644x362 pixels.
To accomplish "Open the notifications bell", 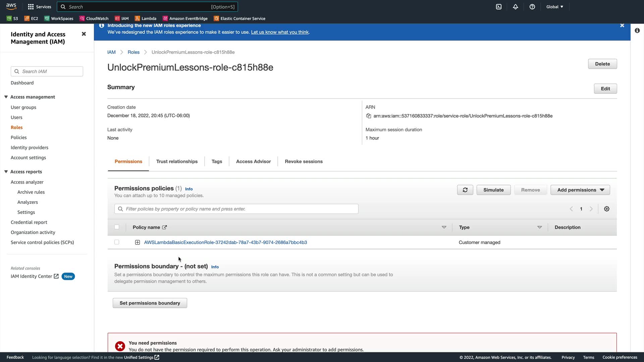I will click(516, 7).
